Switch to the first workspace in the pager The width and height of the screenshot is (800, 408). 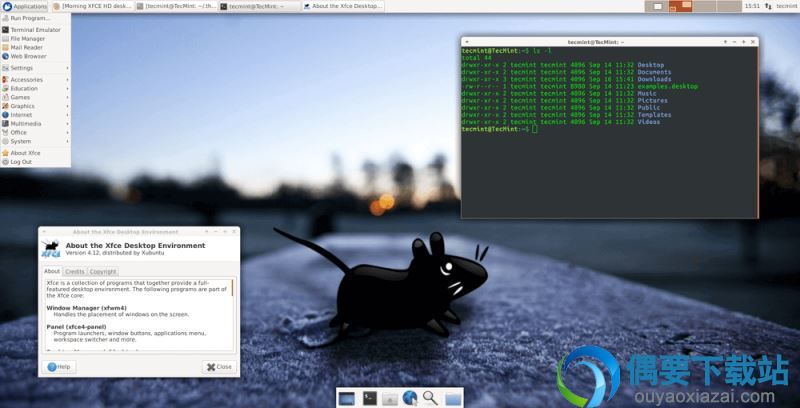[x=657, y=6]
